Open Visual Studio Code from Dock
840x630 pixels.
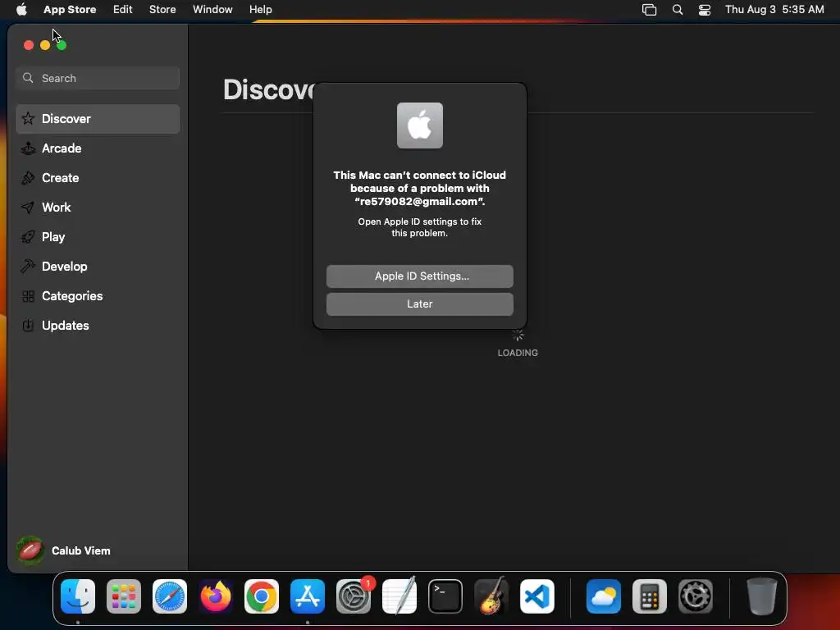coord(537,596)
